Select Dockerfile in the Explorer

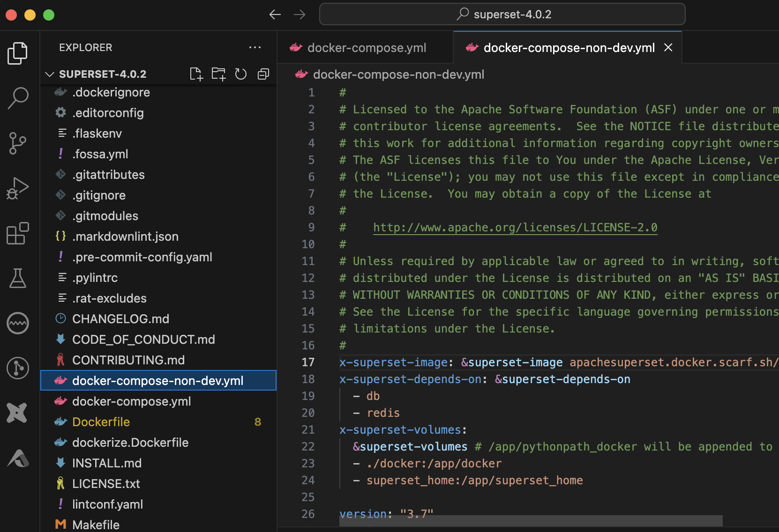point(101,421)
